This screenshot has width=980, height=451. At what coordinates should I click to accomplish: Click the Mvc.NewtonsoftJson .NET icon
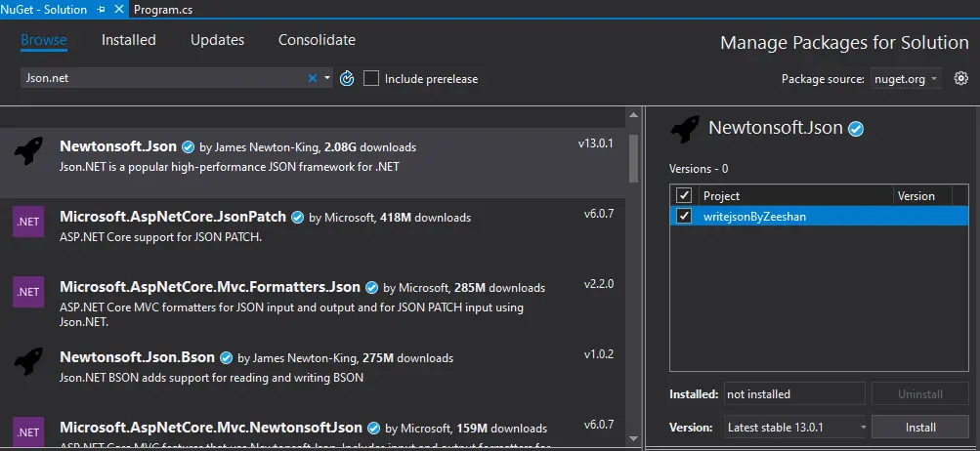(x=28, y=432)
